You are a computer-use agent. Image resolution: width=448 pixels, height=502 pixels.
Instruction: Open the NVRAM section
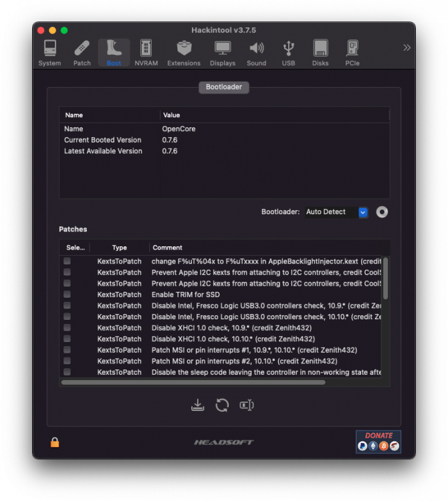click(x=146, y=53)
